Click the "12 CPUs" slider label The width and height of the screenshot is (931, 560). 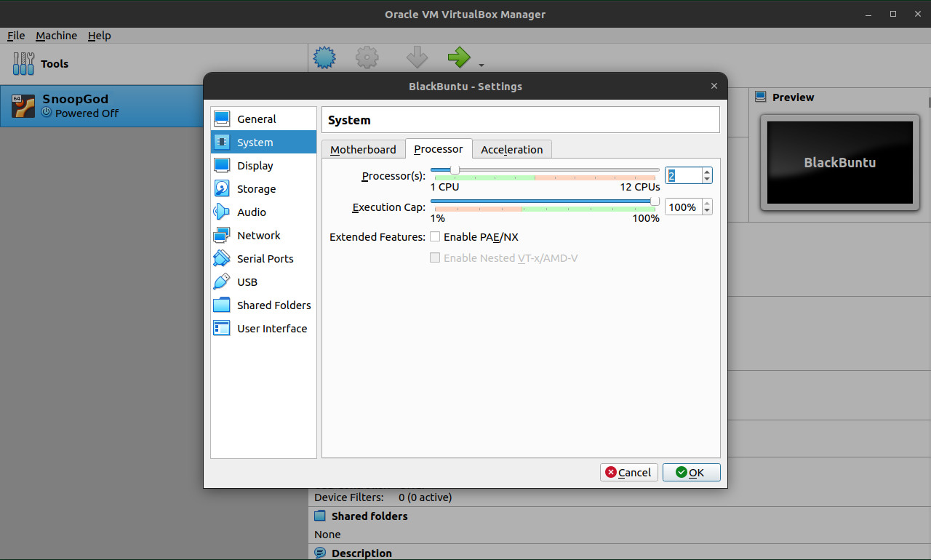[640, 187]
